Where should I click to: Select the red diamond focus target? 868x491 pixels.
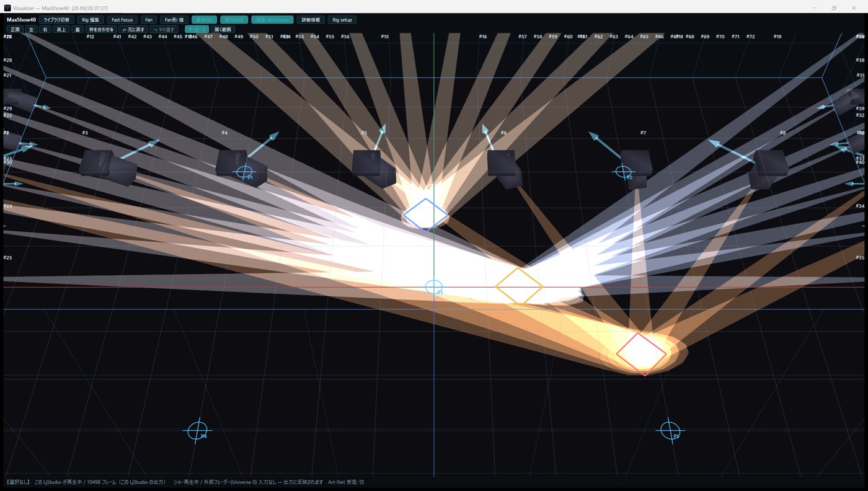click(641, 354)
